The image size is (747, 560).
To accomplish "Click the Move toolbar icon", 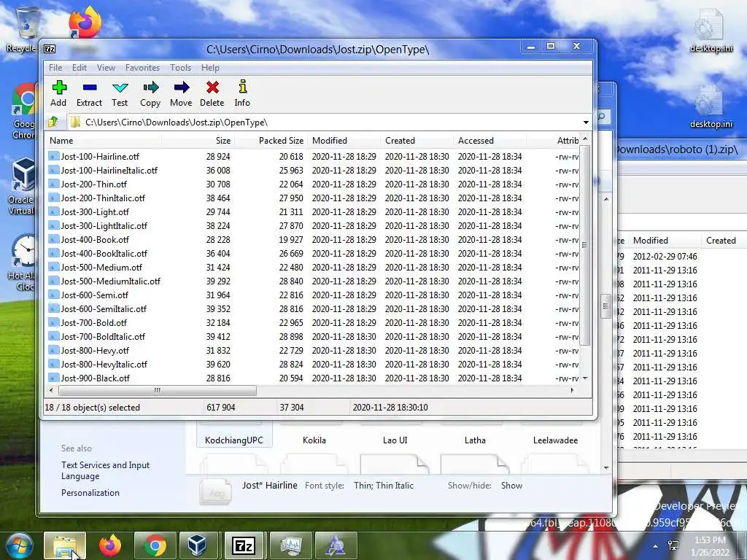I will point(182,87).
